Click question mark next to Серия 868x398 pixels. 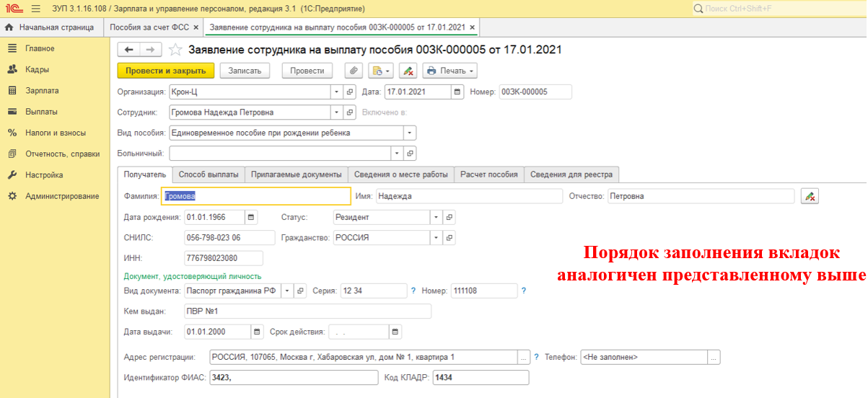(x=413, y=291)
